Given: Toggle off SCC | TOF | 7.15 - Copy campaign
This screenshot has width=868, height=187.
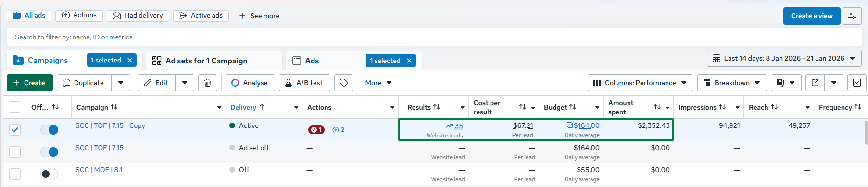Looking at the screenshot, I should [49, 130].
